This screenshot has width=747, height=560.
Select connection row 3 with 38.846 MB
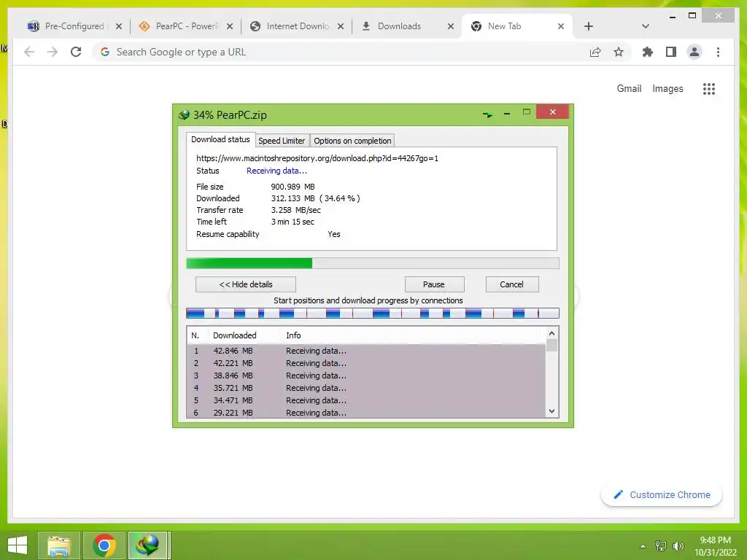pyautogui.click(x=366, y=376)
